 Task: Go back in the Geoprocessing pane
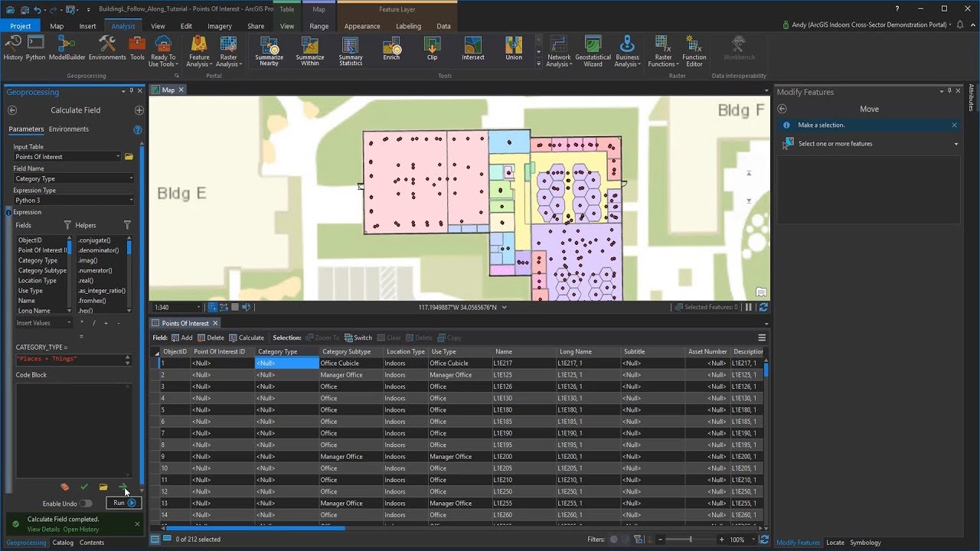(12, 110)
